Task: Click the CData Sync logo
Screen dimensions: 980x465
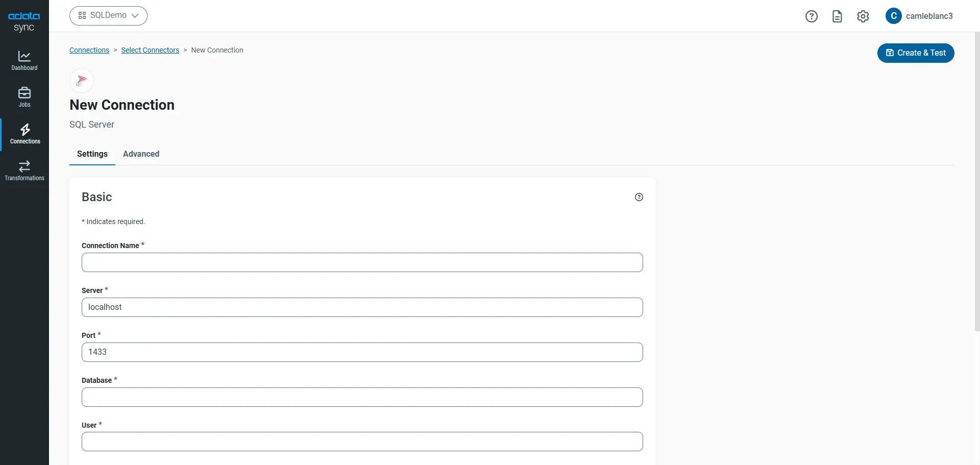Action: (24, 21)
